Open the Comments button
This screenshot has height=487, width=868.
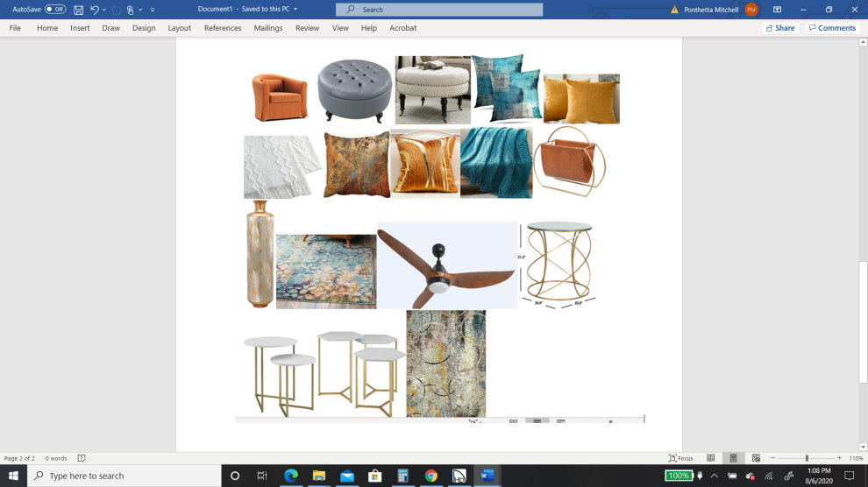pos(832,28)
